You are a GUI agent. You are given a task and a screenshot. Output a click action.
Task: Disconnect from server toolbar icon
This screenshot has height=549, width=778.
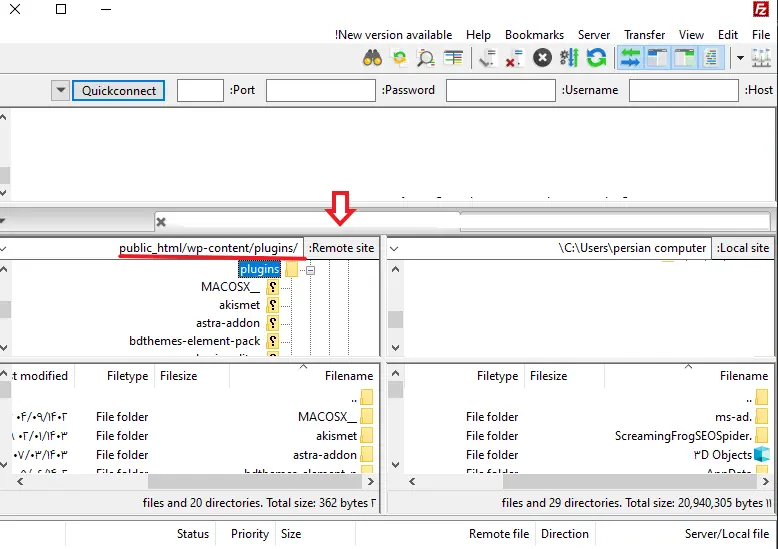click(514, 58)
